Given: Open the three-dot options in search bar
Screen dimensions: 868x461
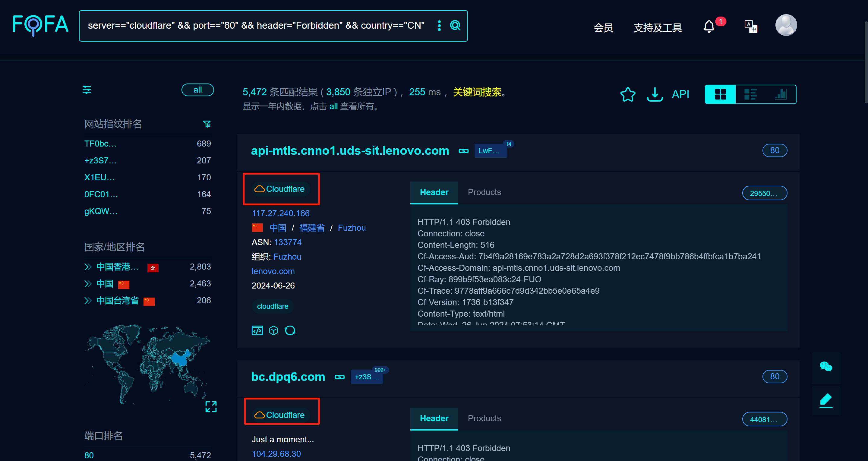Looking at the screenshot, I should pos(439,26).
